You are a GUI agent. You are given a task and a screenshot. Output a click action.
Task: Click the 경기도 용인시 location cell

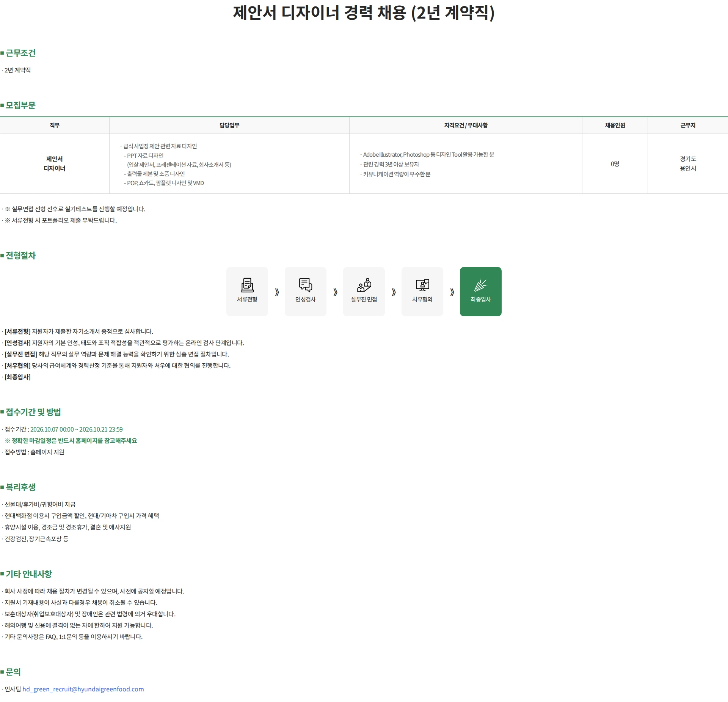point(688,163)
